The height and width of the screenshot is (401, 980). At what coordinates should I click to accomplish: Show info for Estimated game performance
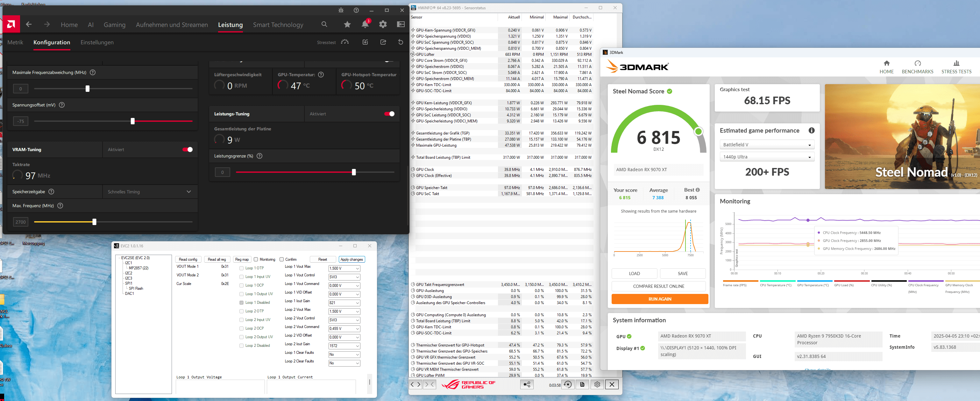(812, 130)
